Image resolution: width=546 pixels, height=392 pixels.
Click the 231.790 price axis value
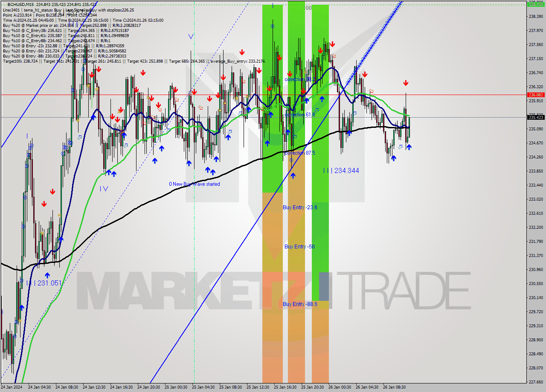click(536, 241)
